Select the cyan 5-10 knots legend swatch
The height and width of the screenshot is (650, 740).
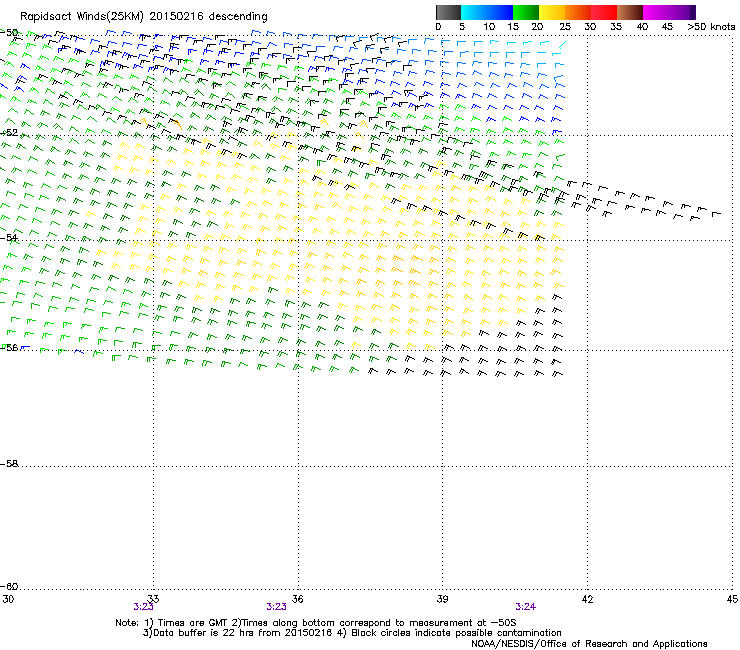click(x=474, y=12)
